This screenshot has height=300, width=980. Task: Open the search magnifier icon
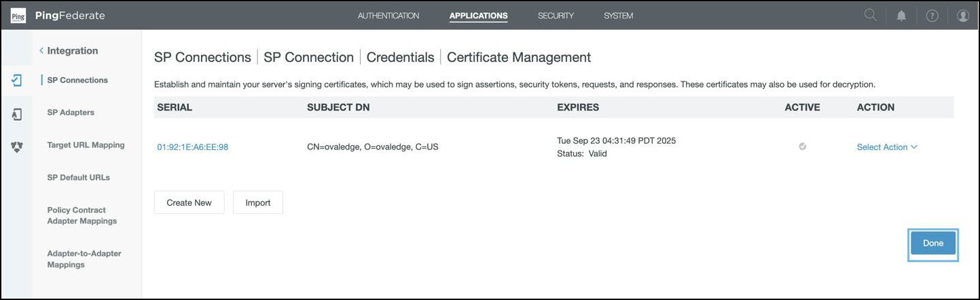coord(870,16)
